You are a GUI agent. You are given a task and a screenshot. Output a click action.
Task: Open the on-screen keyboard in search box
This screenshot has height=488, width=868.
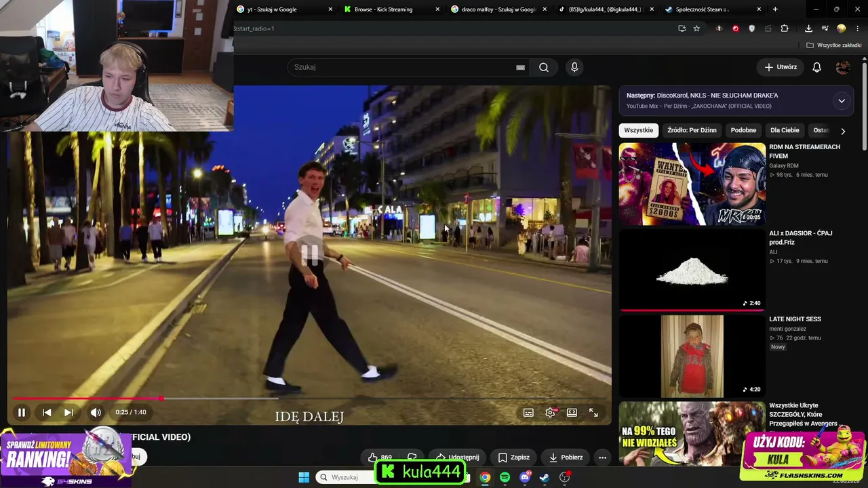[520, 67]
